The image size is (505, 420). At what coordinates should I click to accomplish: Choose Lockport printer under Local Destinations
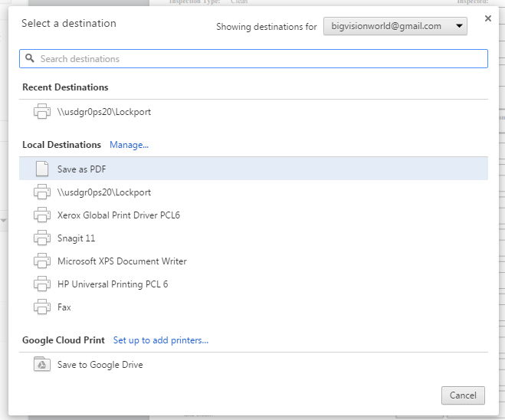(x=104, y=192)
